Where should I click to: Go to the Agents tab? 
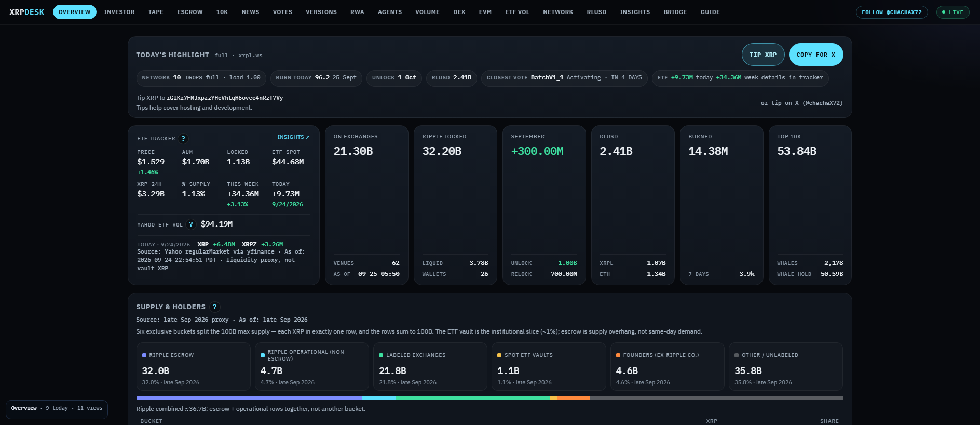coord(390,12)
